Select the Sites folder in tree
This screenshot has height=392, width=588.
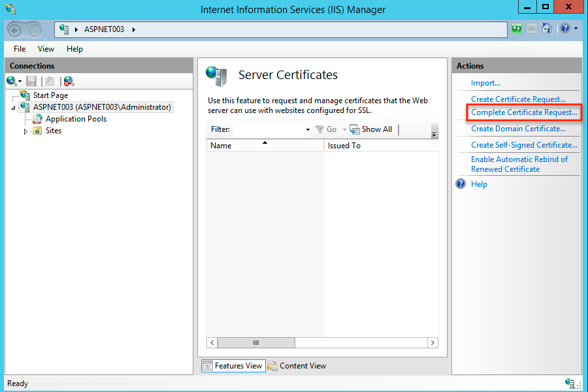coord(54,131)
